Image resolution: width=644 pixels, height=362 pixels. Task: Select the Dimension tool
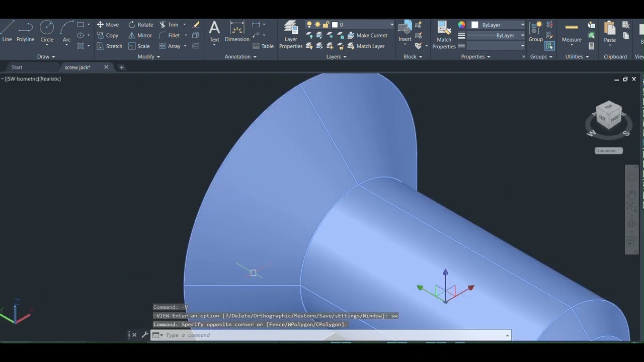click(x=237, y=31)
